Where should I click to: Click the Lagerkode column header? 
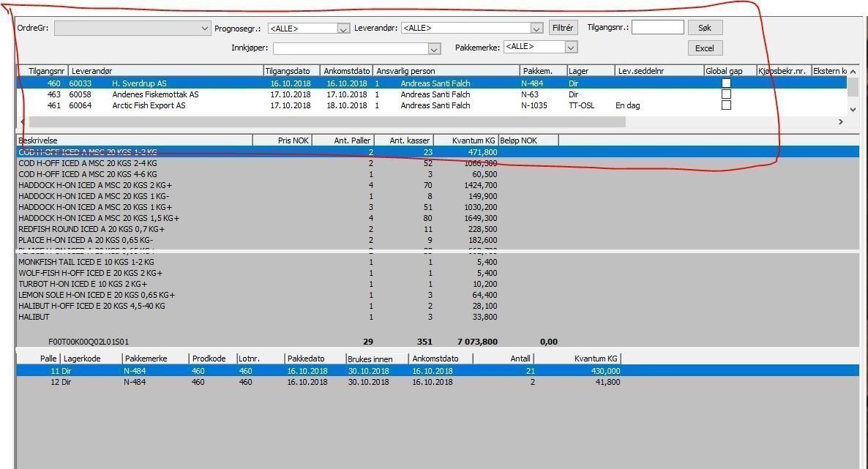91,359
